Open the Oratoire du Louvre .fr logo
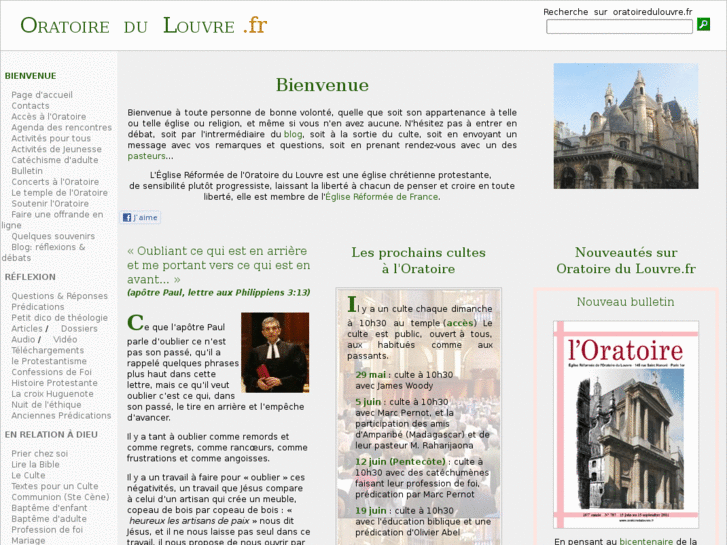727x545 pixels. click(144, 26)
